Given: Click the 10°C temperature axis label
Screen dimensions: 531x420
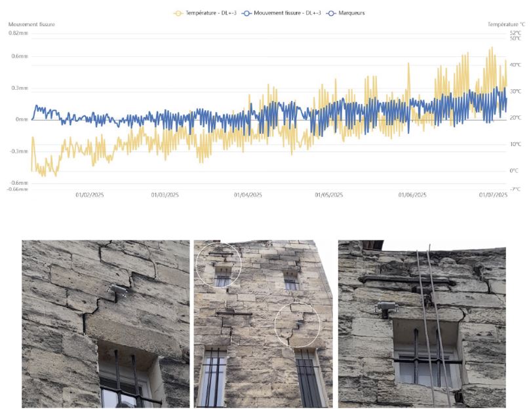Looking at the screenshot, I should [x=515, y=144].
